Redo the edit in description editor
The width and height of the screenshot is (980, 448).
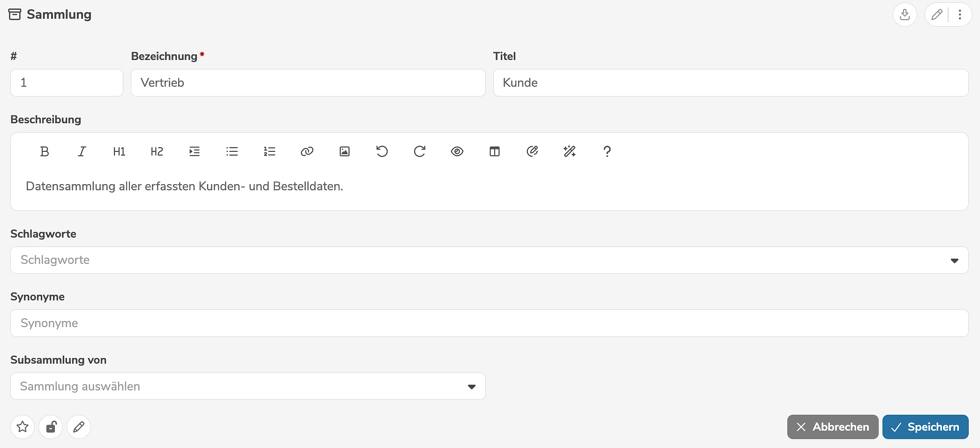pyautogui.click(x=420, y=151)
